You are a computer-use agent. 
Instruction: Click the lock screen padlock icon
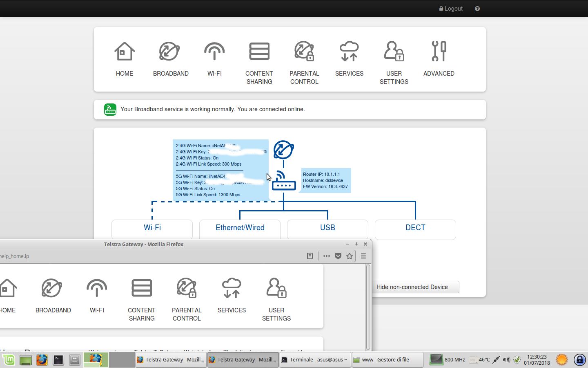(580, 360)
